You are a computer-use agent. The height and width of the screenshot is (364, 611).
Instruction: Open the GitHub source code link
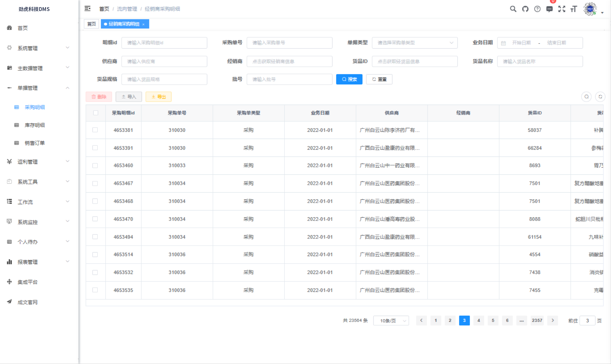click(526, 9)
